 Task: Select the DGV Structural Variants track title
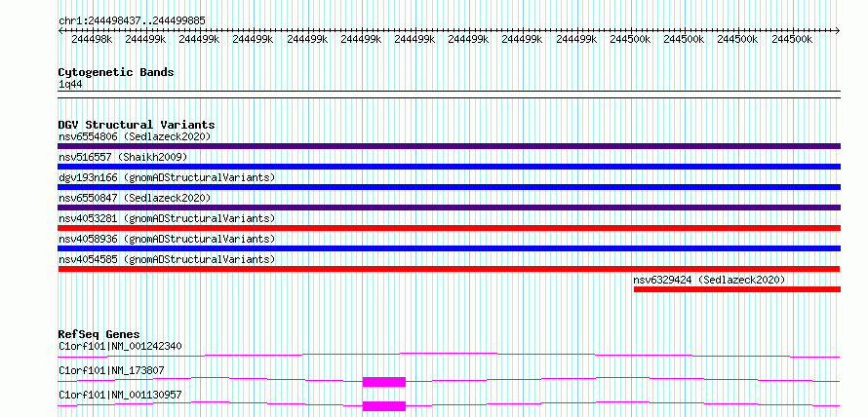137,125
